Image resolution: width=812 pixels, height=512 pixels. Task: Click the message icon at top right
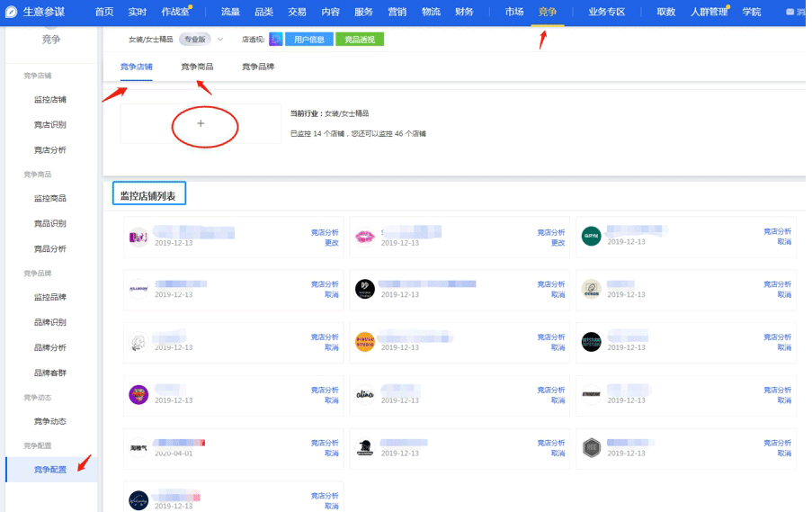(x=790, y=12)
